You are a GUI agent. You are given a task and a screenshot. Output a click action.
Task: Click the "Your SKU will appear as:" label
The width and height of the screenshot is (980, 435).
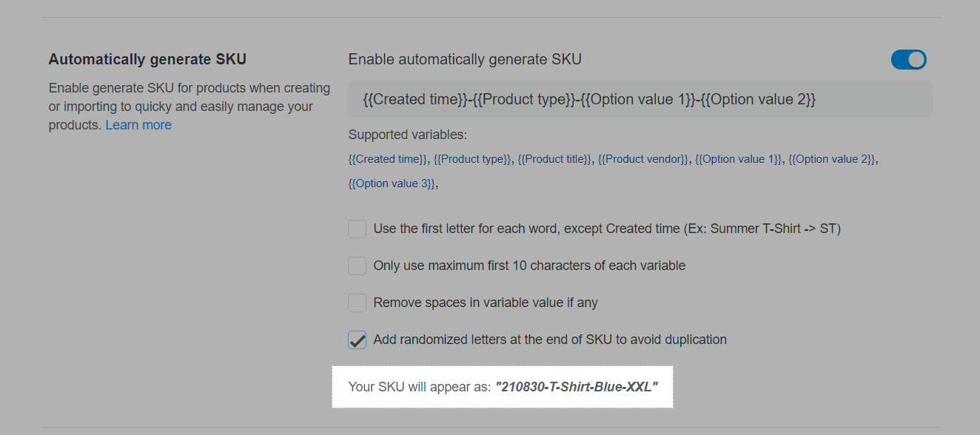(x=420, y=386)
